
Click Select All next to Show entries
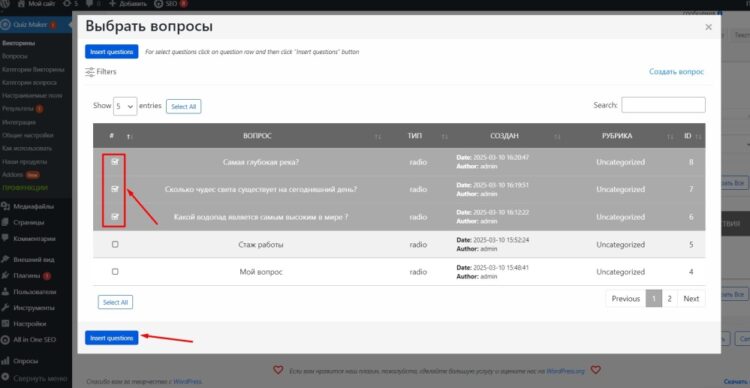coord(184,107)
